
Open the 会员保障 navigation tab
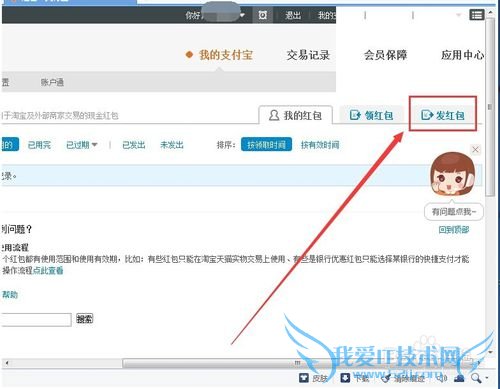click(x=385, y=55)
